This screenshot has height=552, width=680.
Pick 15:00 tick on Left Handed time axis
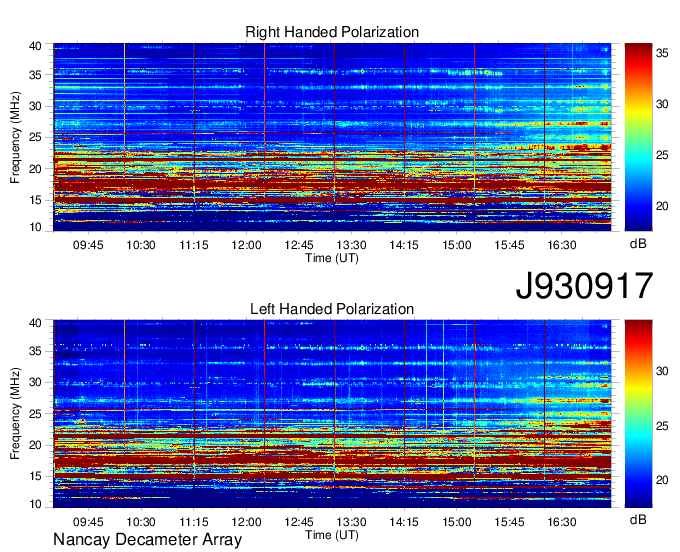click(457, 522)
